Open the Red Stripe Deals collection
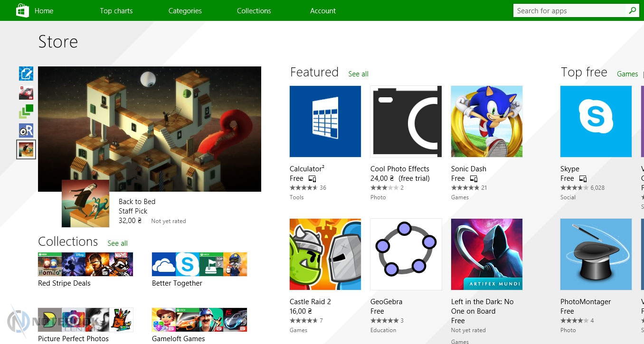The height and width of the screenshot is (344, 644). pos(85,264)
